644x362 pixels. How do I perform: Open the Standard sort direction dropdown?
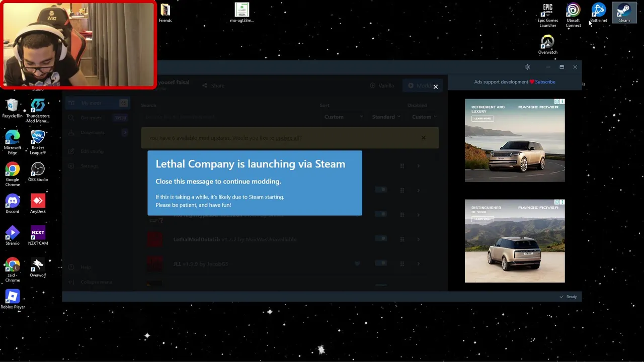tap(386, 117)
